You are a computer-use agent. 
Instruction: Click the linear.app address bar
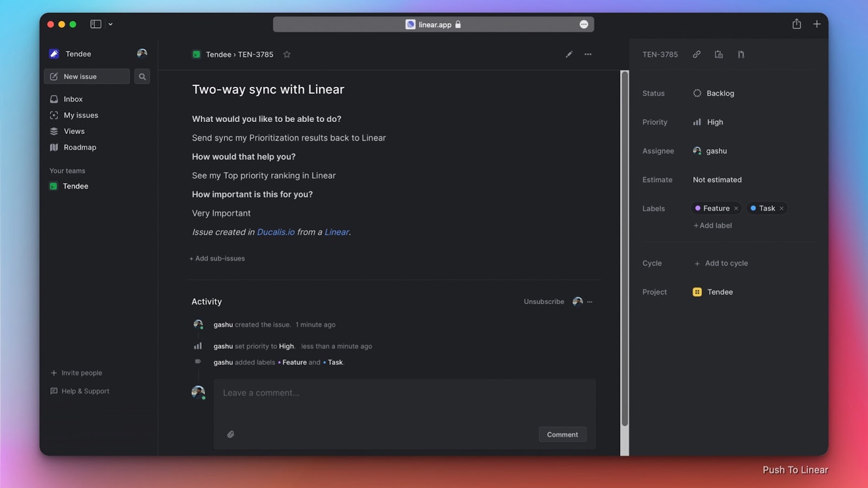click(433, 24)
